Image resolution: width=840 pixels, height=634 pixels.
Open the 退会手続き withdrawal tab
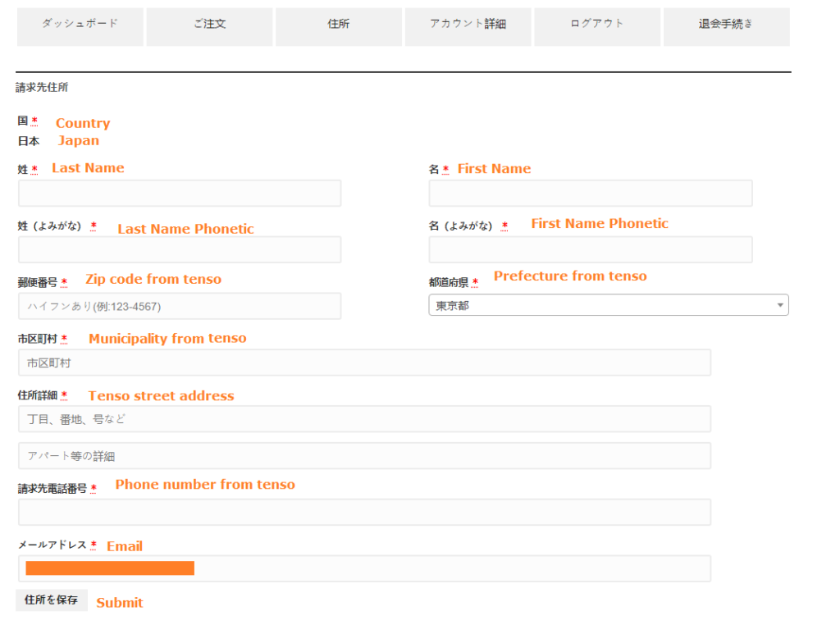click(x=726, y=24)
